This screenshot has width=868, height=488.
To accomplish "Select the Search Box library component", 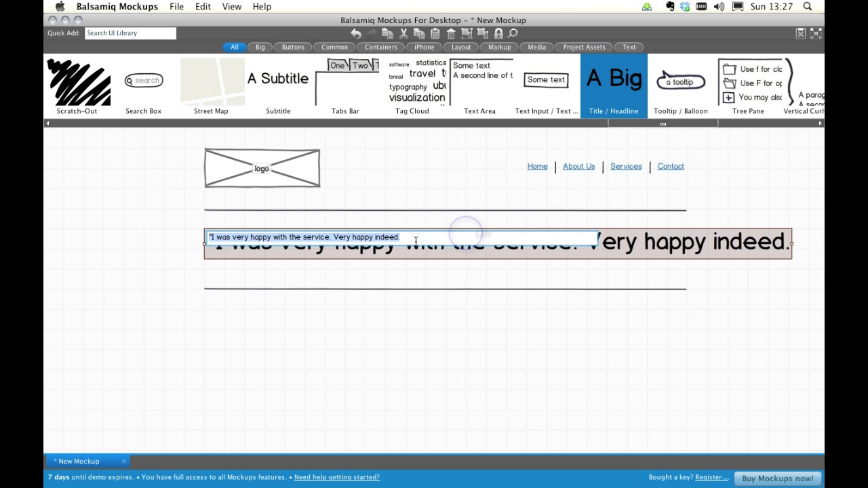I will tap(144, 86).
